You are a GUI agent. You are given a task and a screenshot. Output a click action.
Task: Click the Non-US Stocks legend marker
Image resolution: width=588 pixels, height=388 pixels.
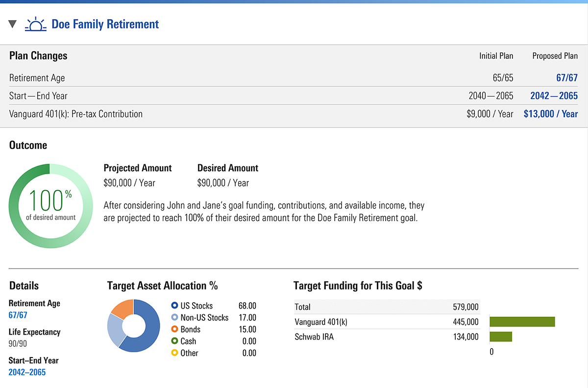point(174,317)
